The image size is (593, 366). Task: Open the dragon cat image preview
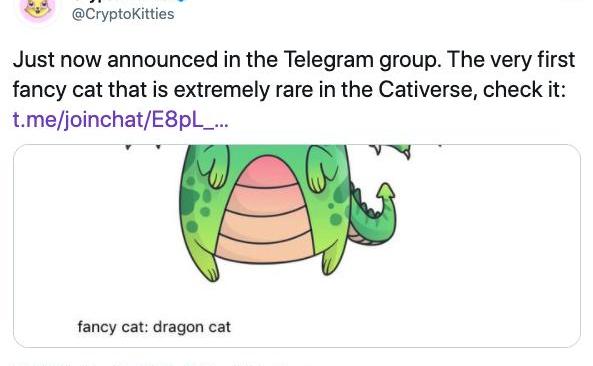click(297, 246)
